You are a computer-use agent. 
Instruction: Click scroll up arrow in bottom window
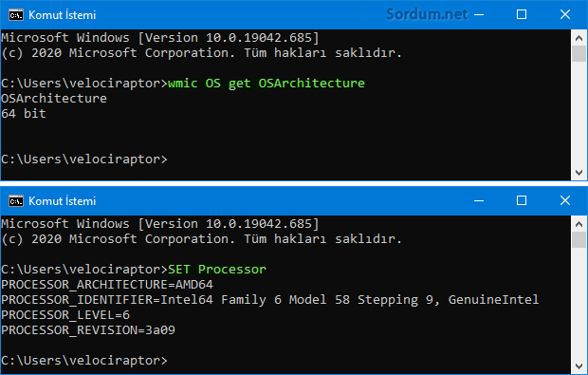tap(579, 224)
